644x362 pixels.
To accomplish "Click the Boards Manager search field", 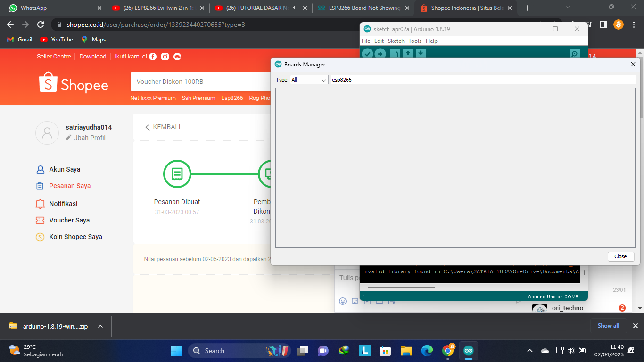I will coord(483,80).
